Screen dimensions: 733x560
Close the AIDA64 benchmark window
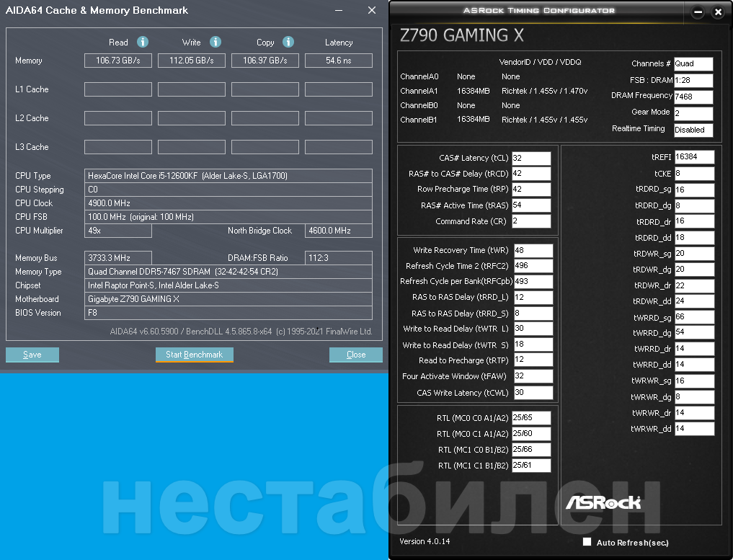tap(372, 10)
